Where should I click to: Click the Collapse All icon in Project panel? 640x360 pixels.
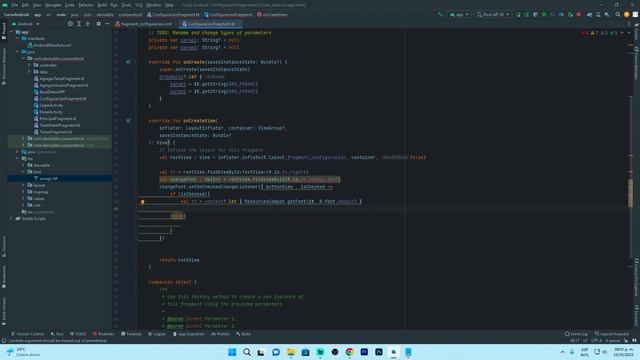(87, 24)
